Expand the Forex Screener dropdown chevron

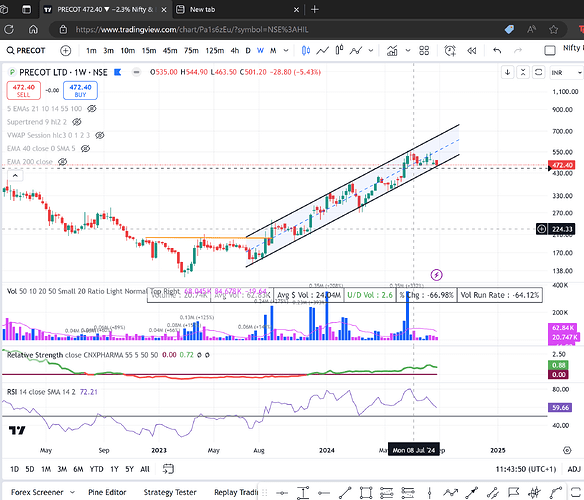pyautogui.click(x=72, y=492)
